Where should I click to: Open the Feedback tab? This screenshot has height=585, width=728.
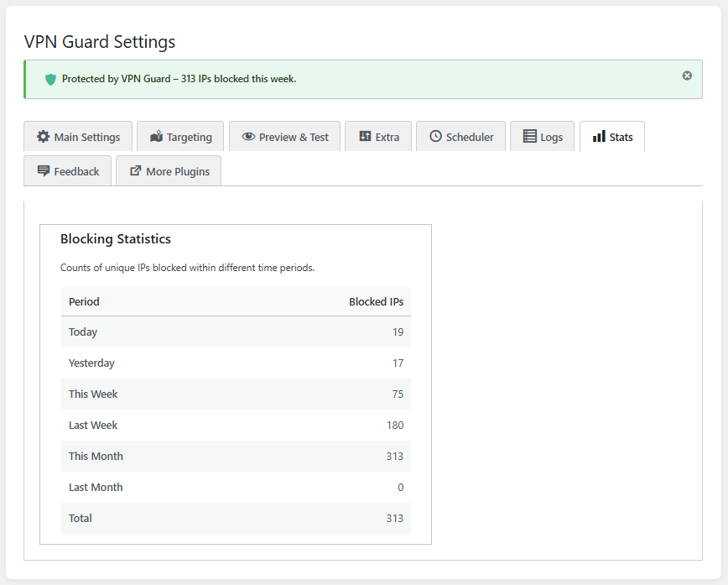[x=68, y=171]
